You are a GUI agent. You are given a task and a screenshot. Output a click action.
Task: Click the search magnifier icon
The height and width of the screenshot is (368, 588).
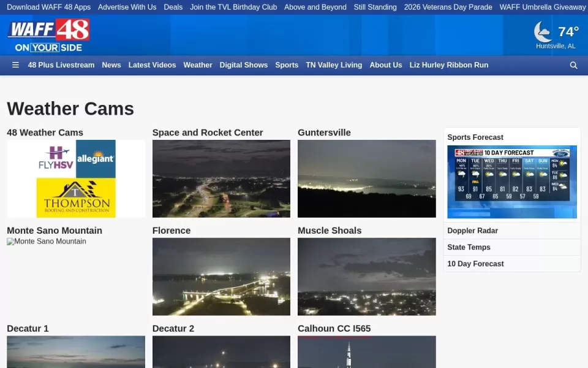click(573, 66)
